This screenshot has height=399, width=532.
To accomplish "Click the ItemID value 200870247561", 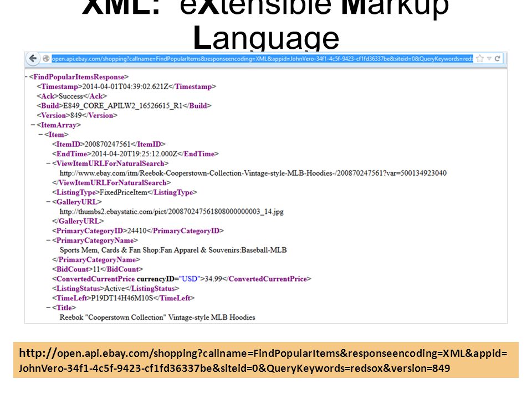I will click(x=108, y=144).
